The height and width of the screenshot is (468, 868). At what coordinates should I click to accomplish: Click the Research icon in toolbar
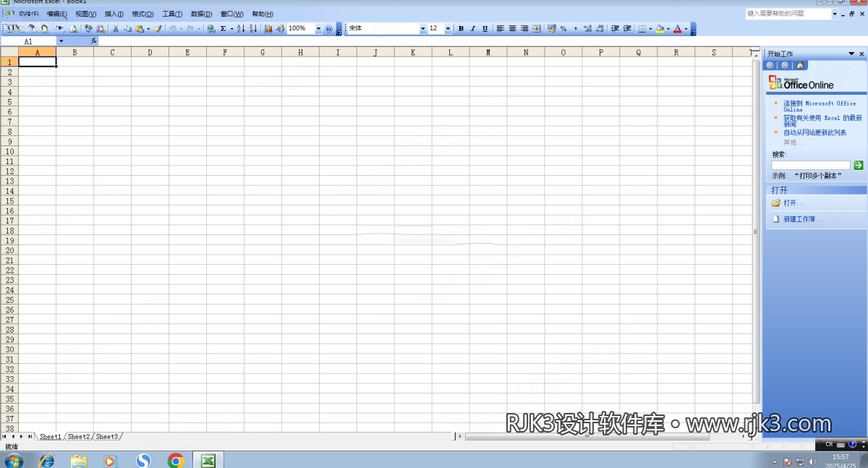point(101,29)
